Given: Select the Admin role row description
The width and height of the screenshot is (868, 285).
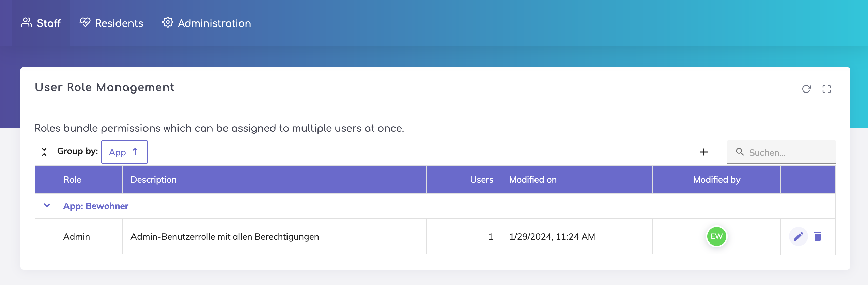Looking at the screenshot, I should pos(225,237).
